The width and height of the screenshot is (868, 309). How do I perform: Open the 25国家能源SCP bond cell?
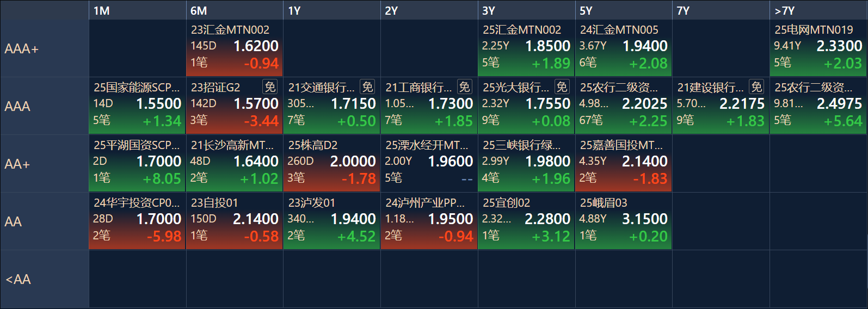[137, 106]
